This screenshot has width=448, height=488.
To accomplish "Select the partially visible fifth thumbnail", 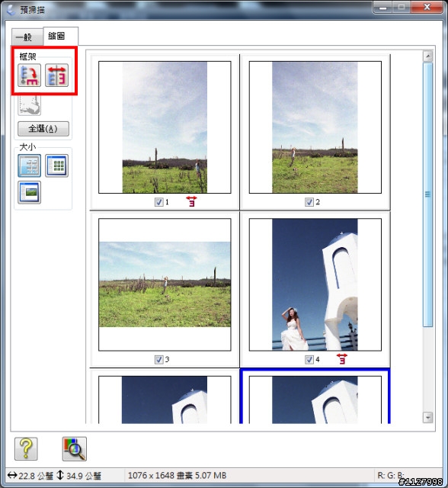I will coord(165,400).
